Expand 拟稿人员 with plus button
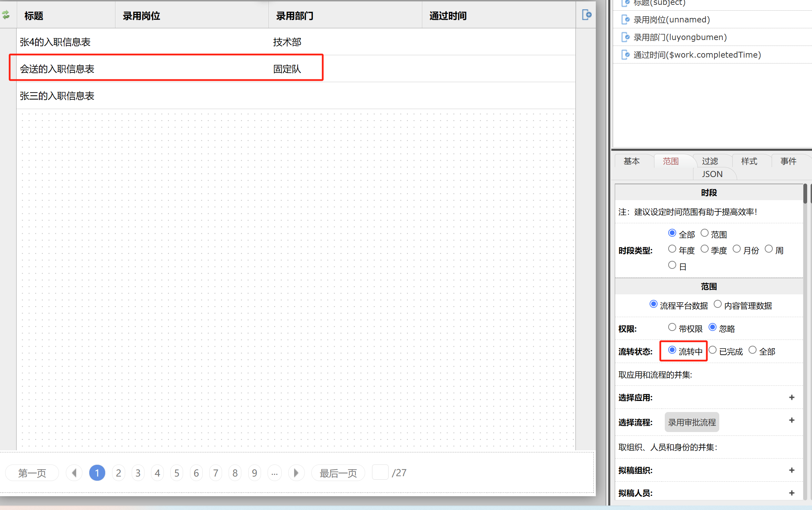The width and height of the screenshot is (812, 510). coord(792,493)
